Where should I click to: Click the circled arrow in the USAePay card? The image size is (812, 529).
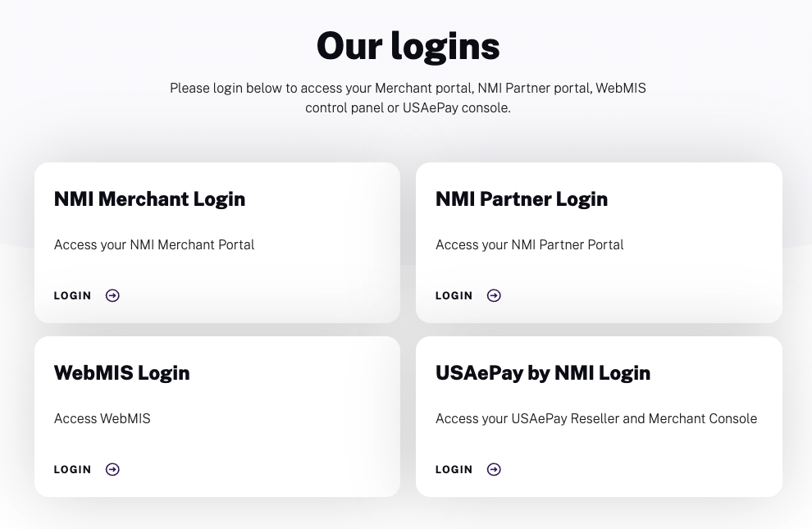pyautogui.click(x=494, y=469)
